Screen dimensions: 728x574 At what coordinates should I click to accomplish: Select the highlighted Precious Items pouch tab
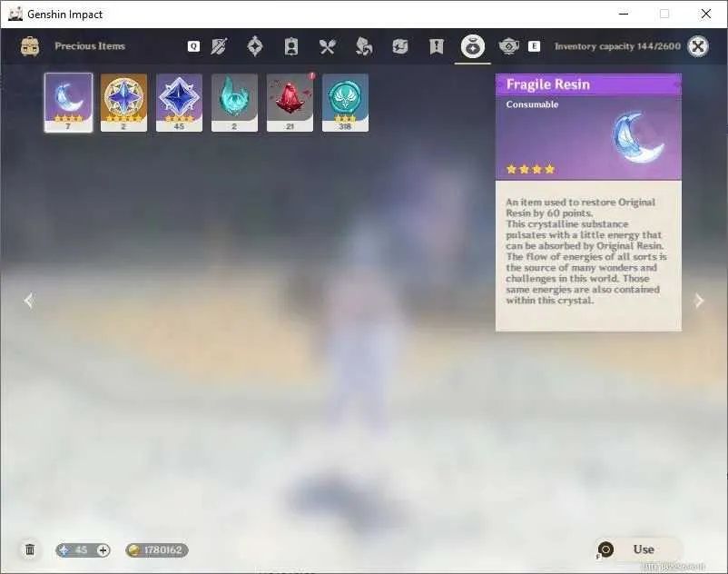(x=473, y=46)
